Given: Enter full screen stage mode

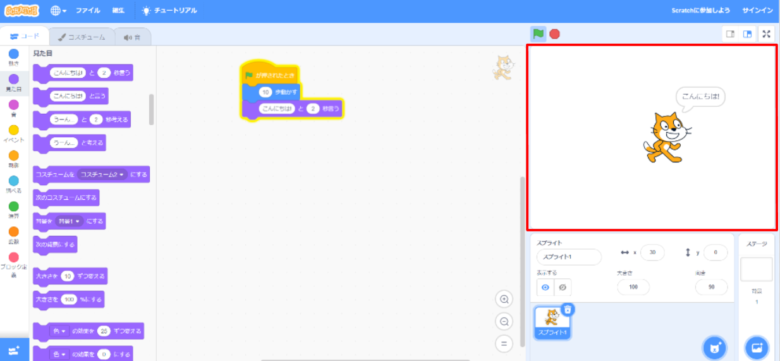Looking at the screenshot, I should 766,34.
